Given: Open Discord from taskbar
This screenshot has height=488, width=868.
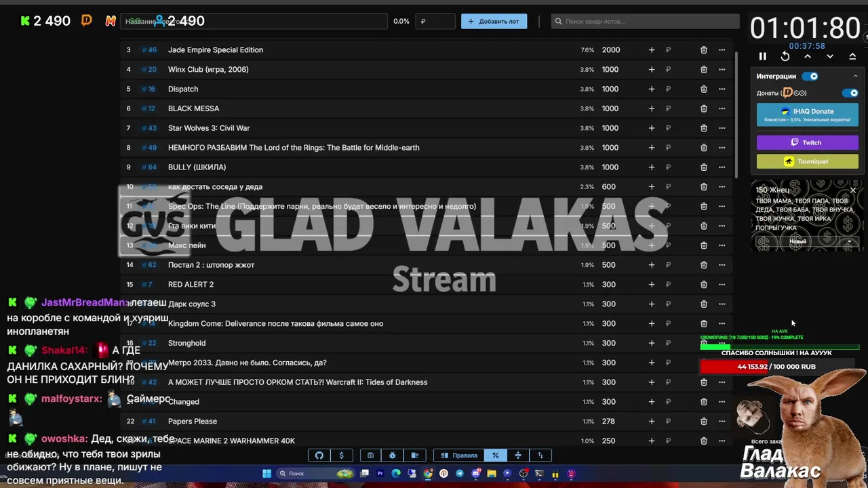Looking at the screenshot, I should (x=475, y=474).
